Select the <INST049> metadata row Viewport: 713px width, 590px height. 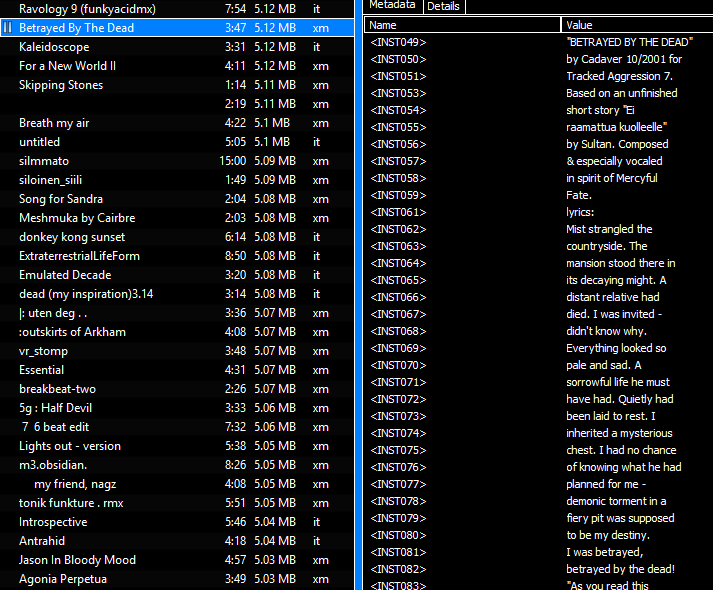pos(398,42)
